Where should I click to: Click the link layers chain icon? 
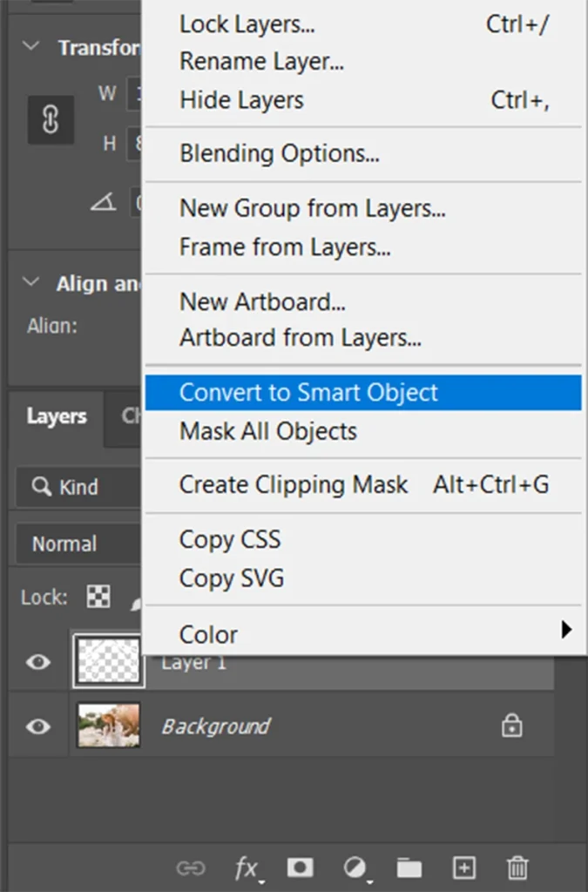(x=190, y=868)
